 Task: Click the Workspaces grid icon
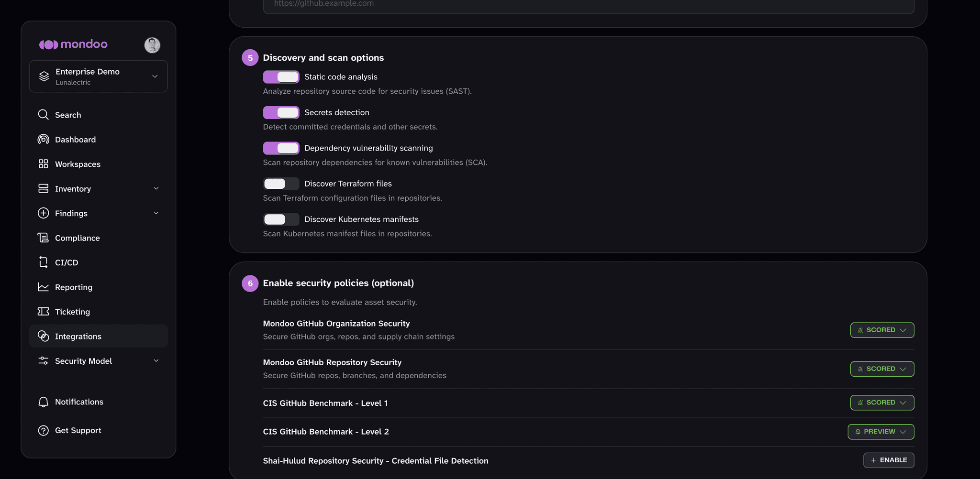44,164
